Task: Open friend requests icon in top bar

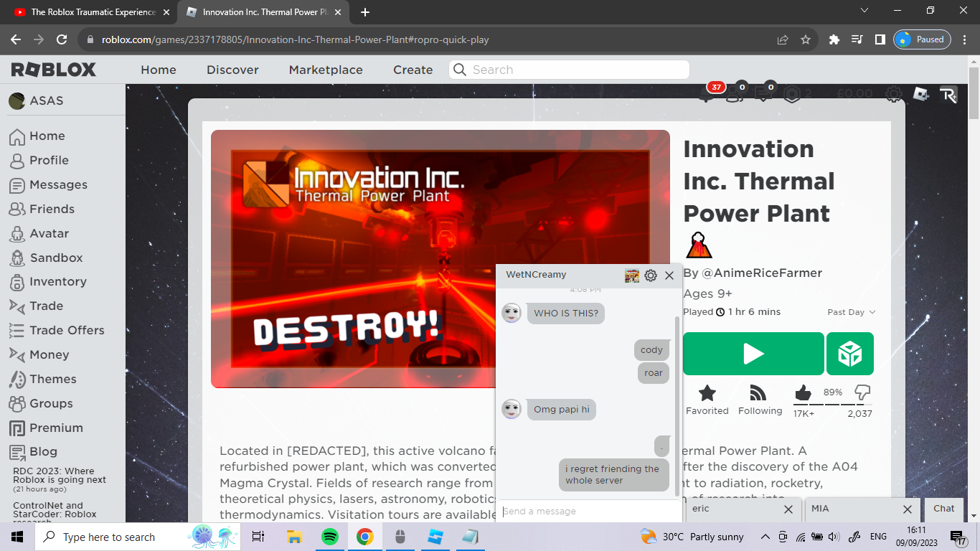Action: tap(734, 94)
